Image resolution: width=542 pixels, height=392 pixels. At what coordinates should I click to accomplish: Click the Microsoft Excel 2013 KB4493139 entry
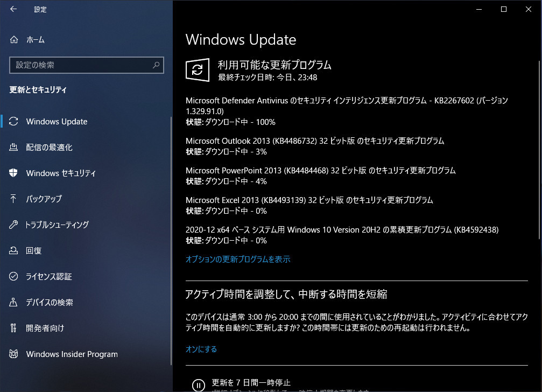point(309,205)
